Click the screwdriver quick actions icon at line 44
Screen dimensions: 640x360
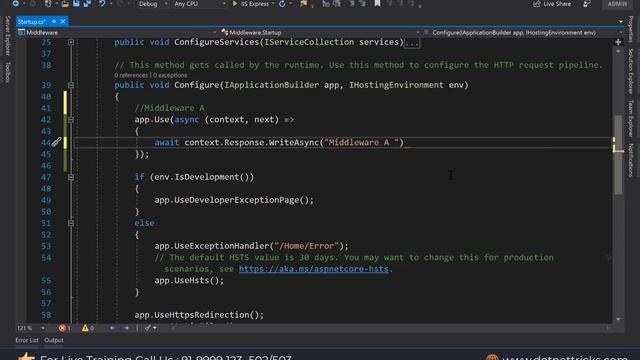(x=56, y=142)
